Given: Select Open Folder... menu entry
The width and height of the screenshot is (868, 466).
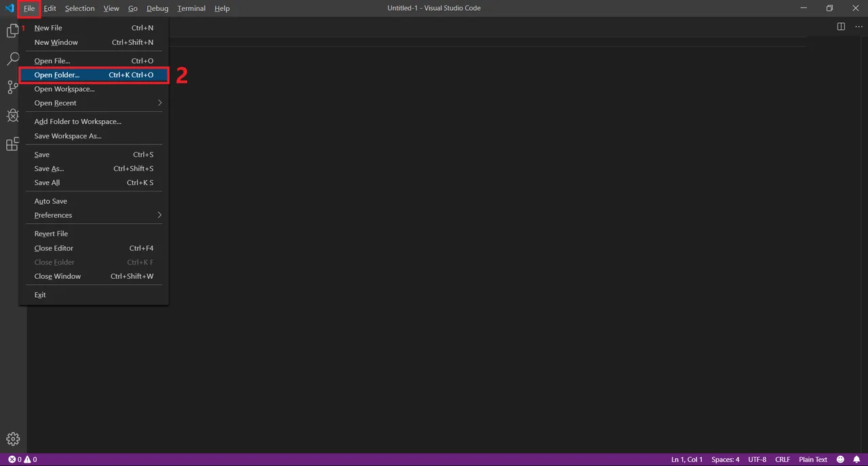Looking at the screenshot, I should (x=94, y=75).
